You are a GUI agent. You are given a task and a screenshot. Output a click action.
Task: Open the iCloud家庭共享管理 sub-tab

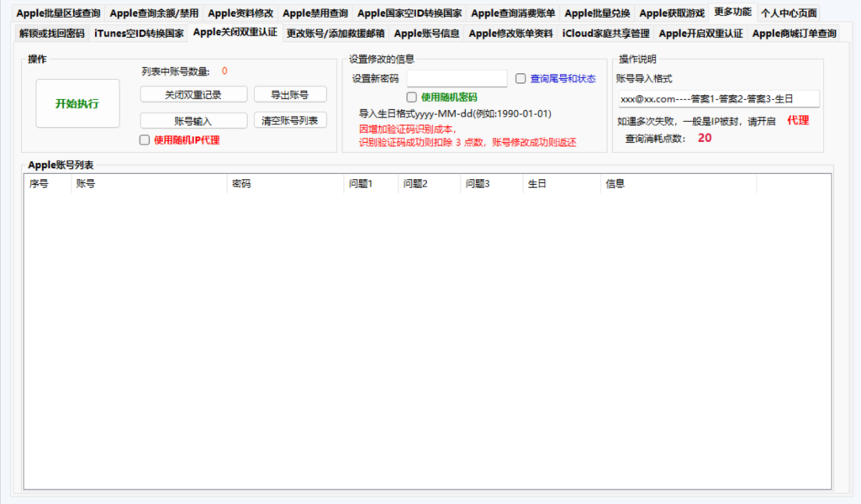click(605, 34)
